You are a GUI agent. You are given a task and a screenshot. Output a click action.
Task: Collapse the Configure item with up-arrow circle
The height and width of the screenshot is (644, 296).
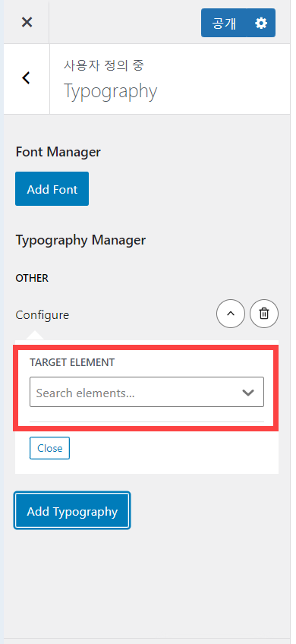(x=231, y=314)
